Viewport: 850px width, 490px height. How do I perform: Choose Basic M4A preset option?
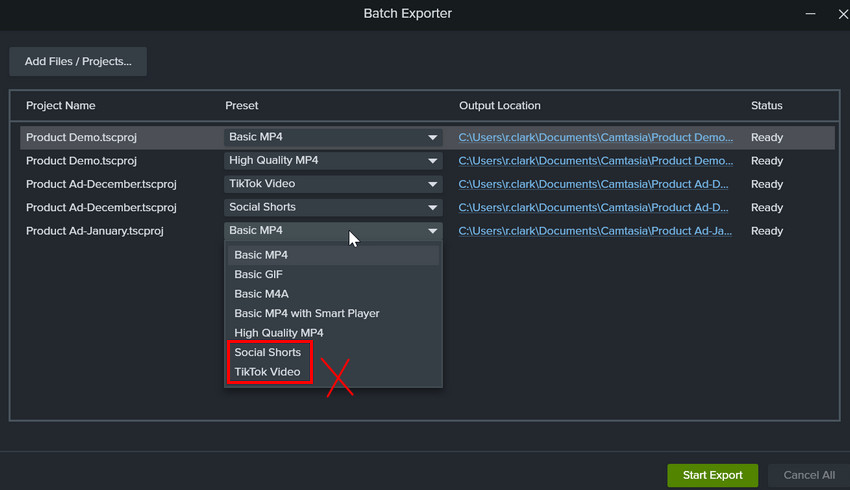tap(333, 294)
